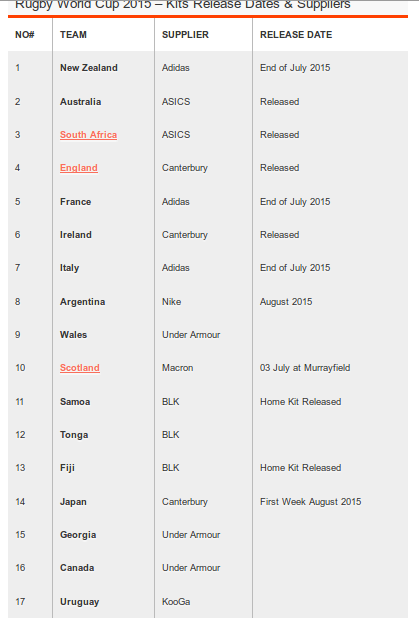Select the Japan team cell
Image resolution: width=419 pixels, height=618 pixels.
click(73, 502)
